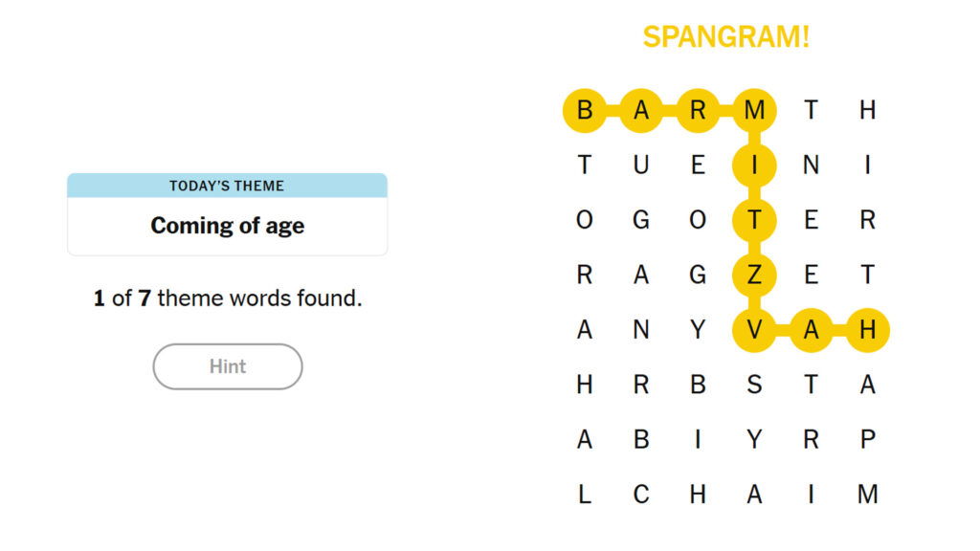Select the only C tile in the bottom row

643,495
